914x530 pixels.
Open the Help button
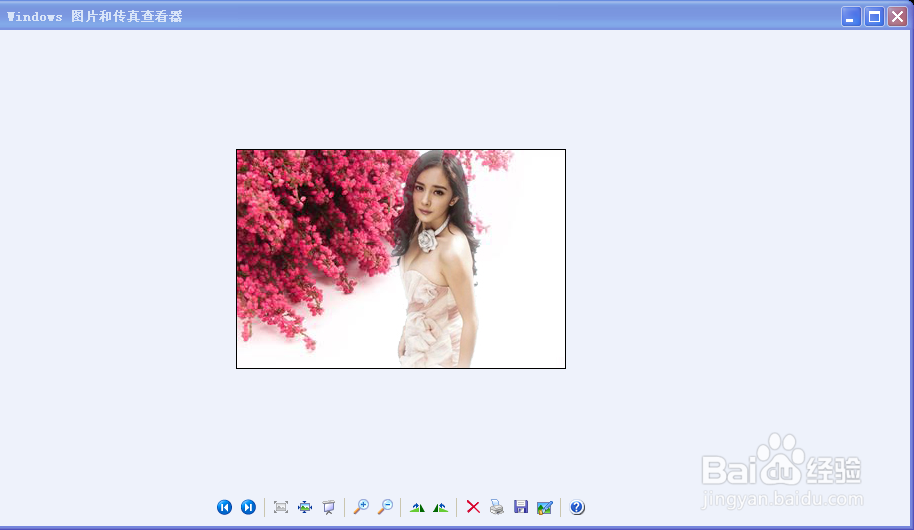[x=577, y=507]
